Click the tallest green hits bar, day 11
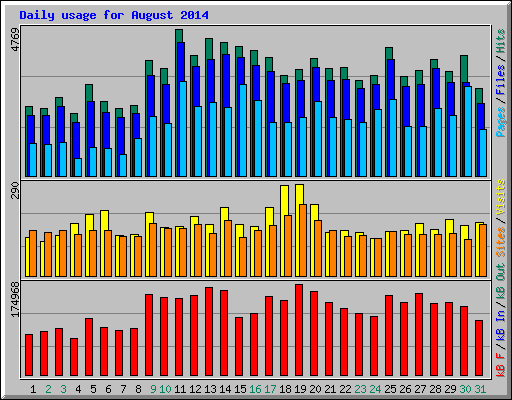512x400 pixels. tap(179, 36)
